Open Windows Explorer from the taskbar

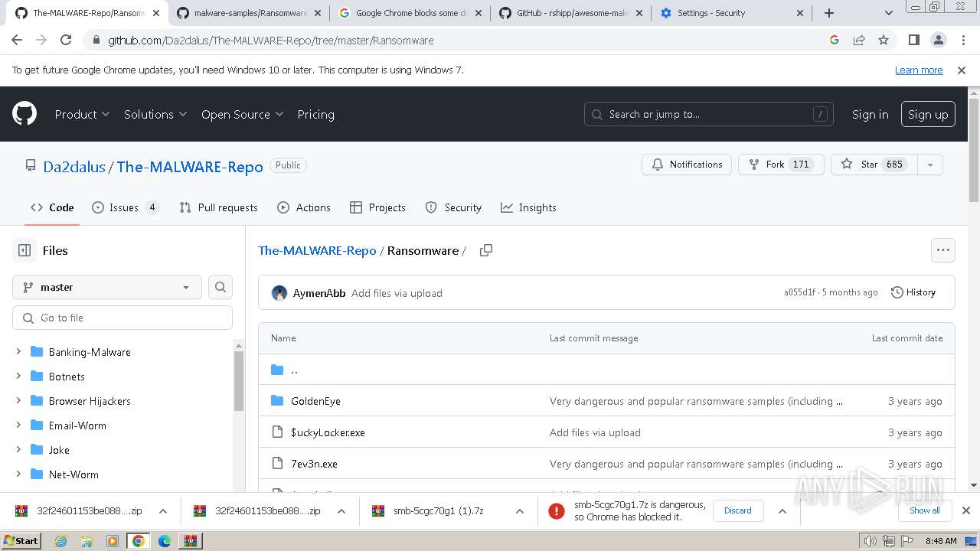click(87, 541)
